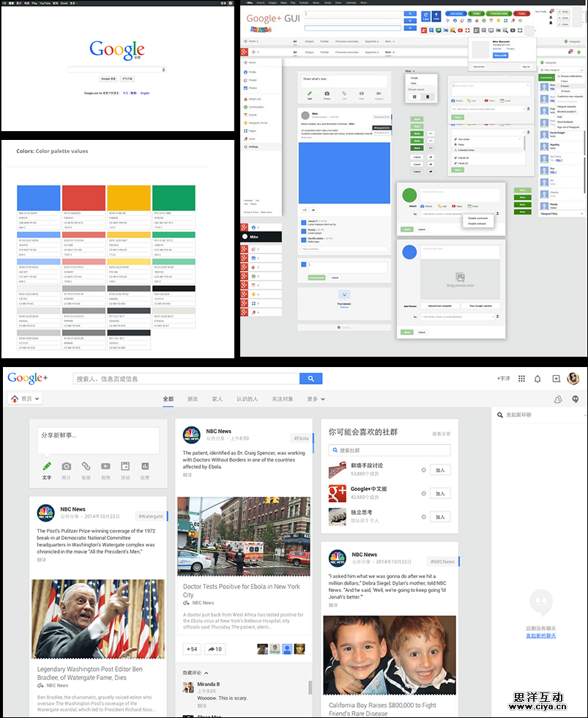Image resolution: width=588 pixels, height=718 pixels.
Task: Select the 文字 pencil icon
Action: 47,466
